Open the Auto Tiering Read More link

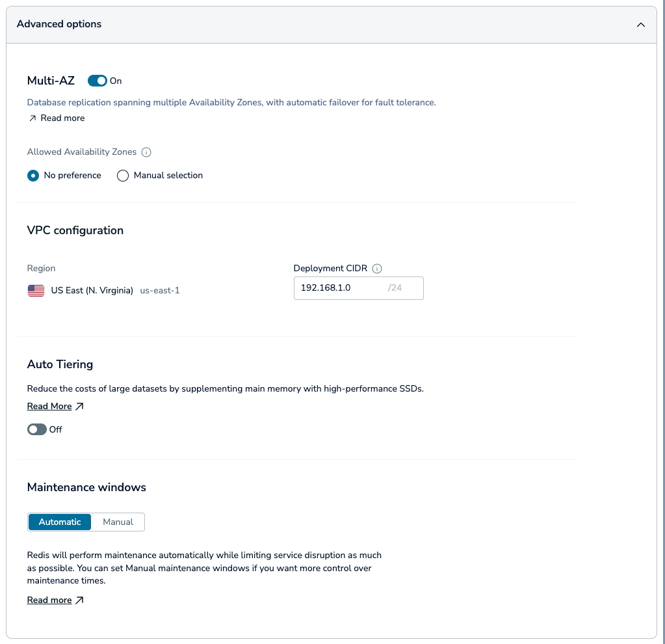click(x=49, y=407)
